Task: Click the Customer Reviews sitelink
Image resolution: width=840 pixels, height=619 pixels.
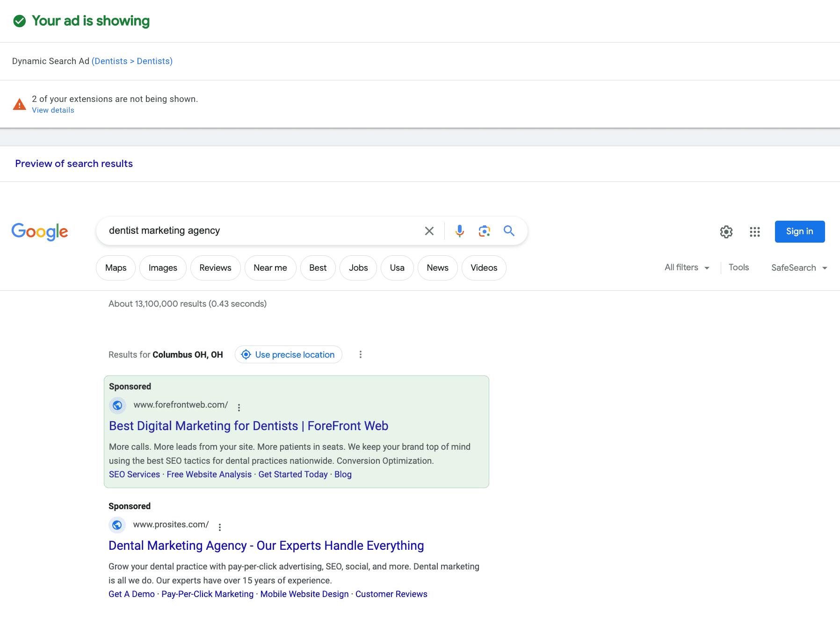Action: pyautogui.click(x=391, y=594)
